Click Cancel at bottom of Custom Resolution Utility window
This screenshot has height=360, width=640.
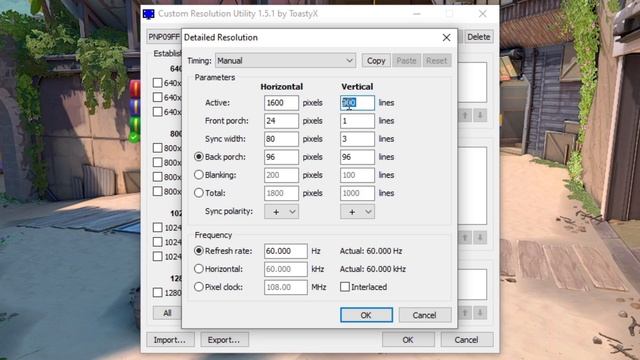pos(467,340)
